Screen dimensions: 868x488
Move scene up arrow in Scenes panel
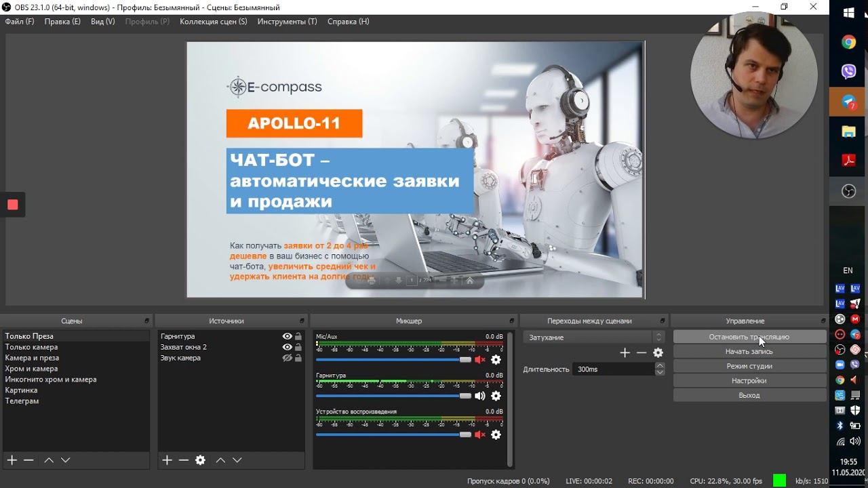click(49, 460)
